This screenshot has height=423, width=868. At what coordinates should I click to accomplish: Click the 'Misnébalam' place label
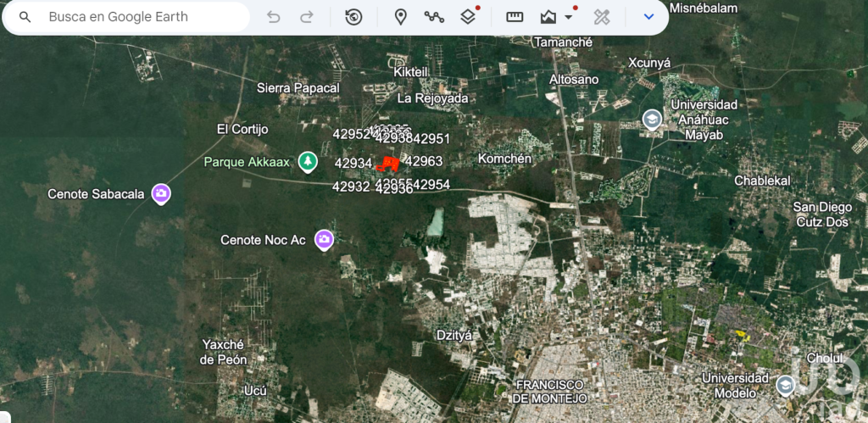[x=704, y=8]
